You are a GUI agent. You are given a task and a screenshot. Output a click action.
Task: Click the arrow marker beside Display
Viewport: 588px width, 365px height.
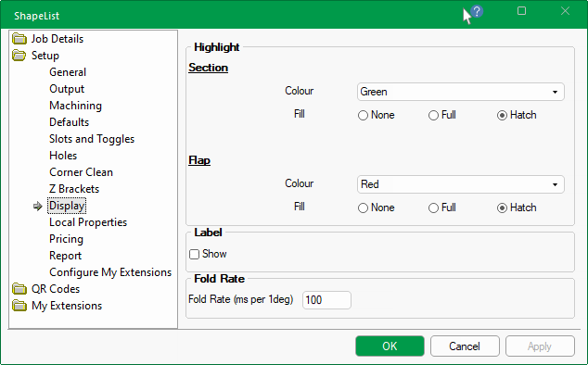tap(37, 206)
